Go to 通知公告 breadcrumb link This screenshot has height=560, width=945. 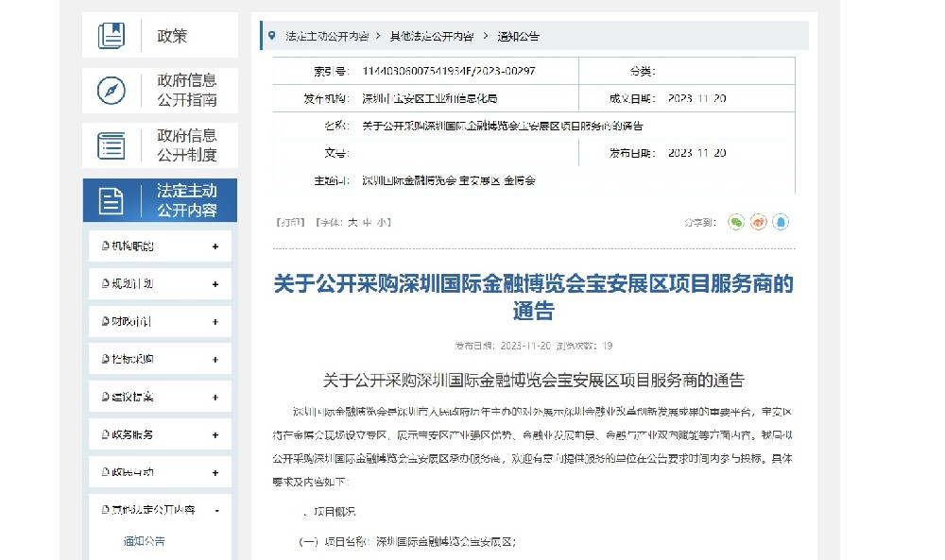pyautogui.click(x=518, y=36)
